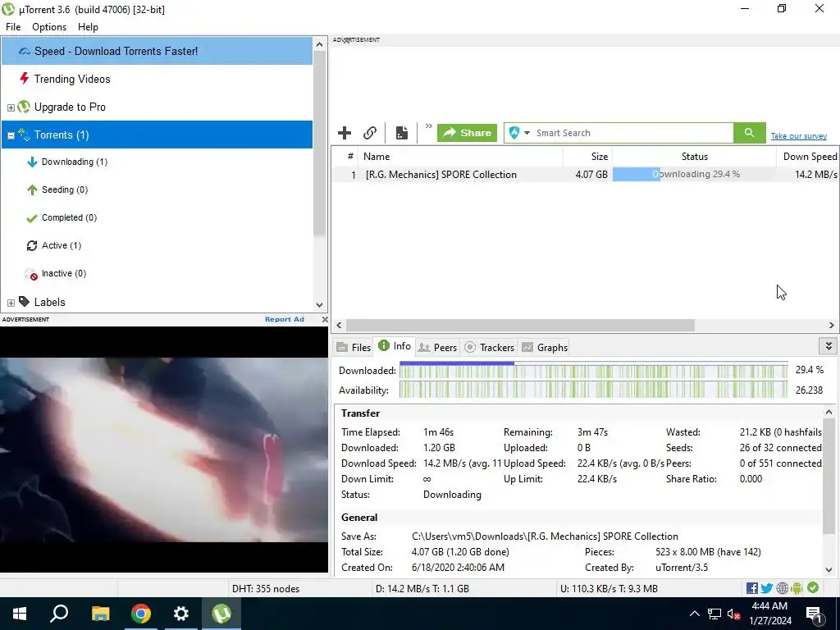Select Speed - Download Torrents Faster item

click(x=157, y=52)
